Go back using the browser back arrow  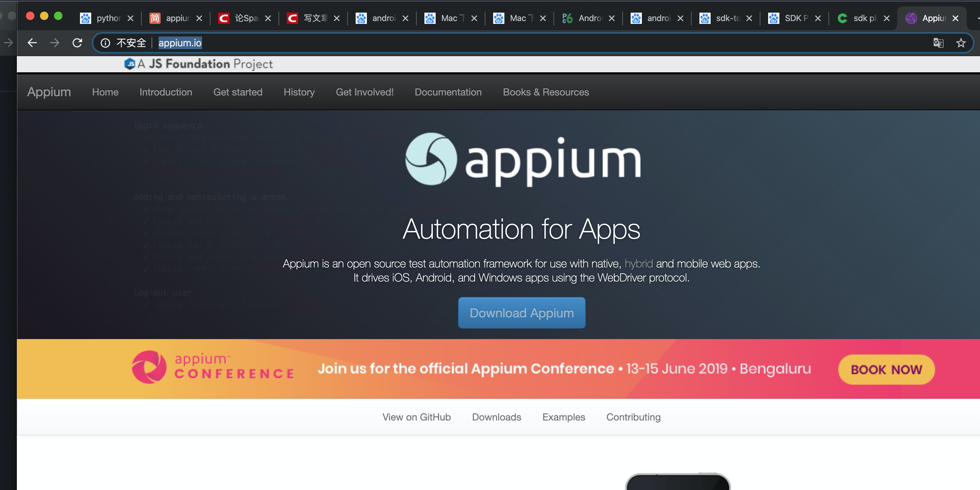pos(32,42)
